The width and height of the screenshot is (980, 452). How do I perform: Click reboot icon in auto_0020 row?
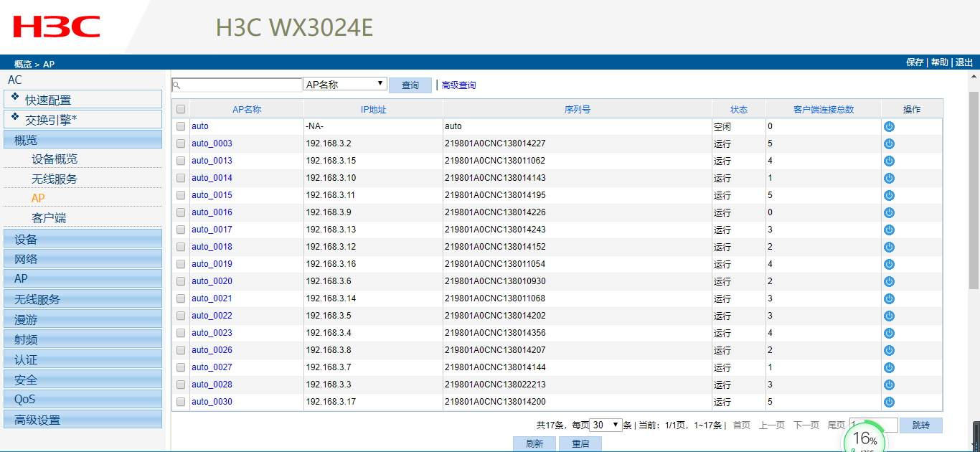(889, 281)
